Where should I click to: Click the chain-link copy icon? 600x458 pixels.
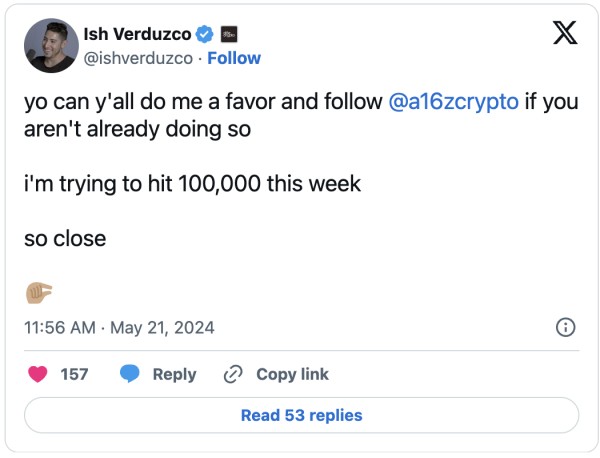coord(233,374)
